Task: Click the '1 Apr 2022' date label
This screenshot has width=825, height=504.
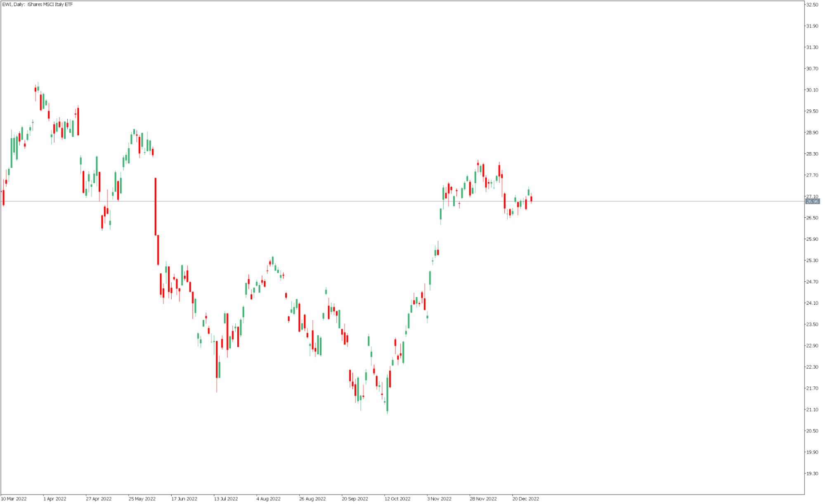Action: (55, 499)
